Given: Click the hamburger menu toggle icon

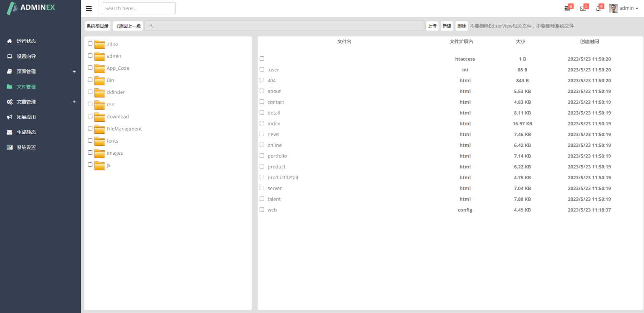Looking at the screenshot, I should tap(89, 8).
